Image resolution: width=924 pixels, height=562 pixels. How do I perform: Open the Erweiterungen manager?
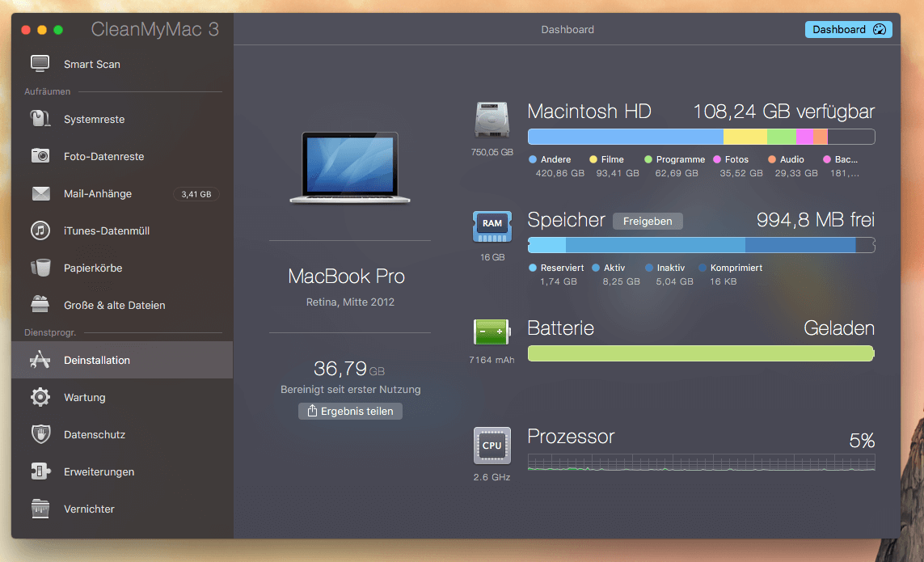(x=122, y=471)
